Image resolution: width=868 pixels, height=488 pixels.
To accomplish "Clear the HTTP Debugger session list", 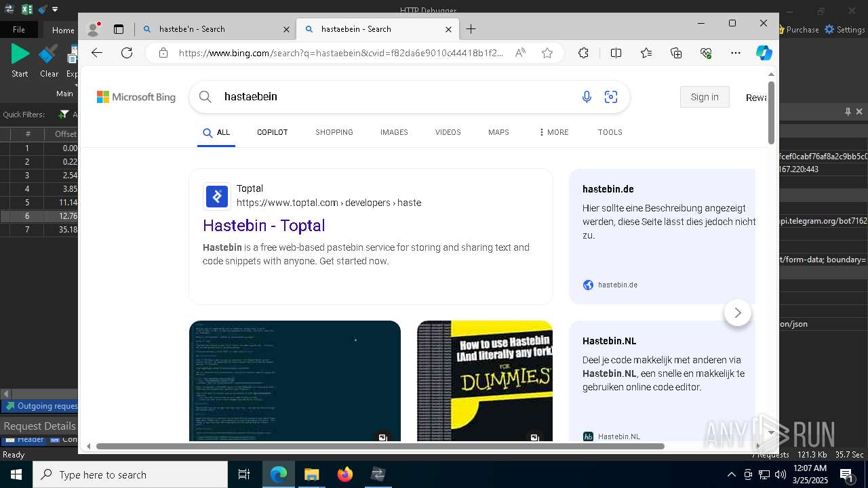I will (49, 61).
